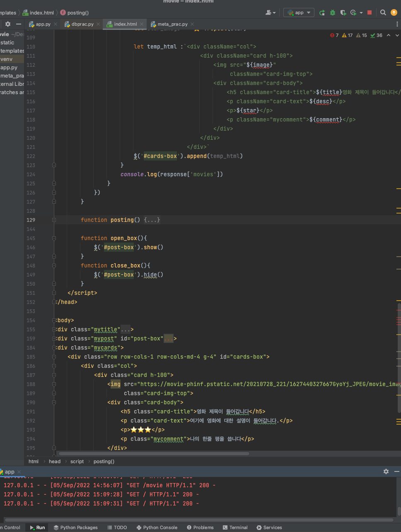Hide the Project panel with the minus icon
This screenshot has width=401, height=532.
(18, 24)
